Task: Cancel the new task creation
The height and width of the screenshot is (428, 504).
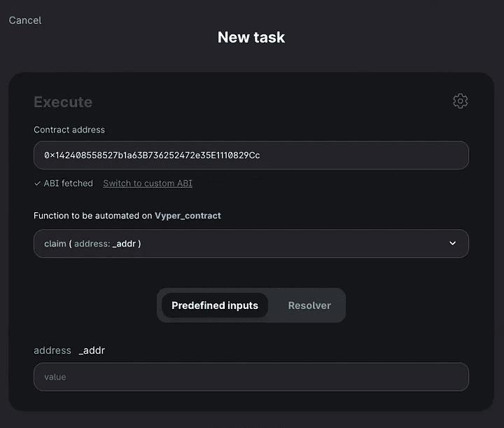Action: click(25, 20)
